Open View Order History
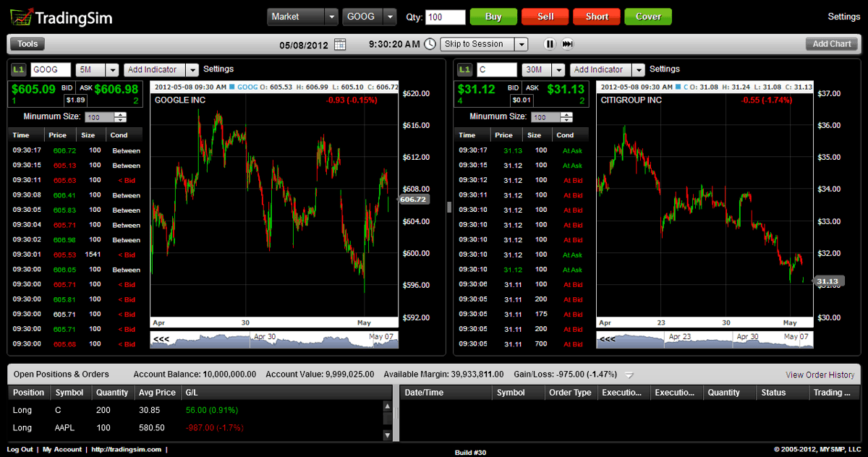 point(820,375)
